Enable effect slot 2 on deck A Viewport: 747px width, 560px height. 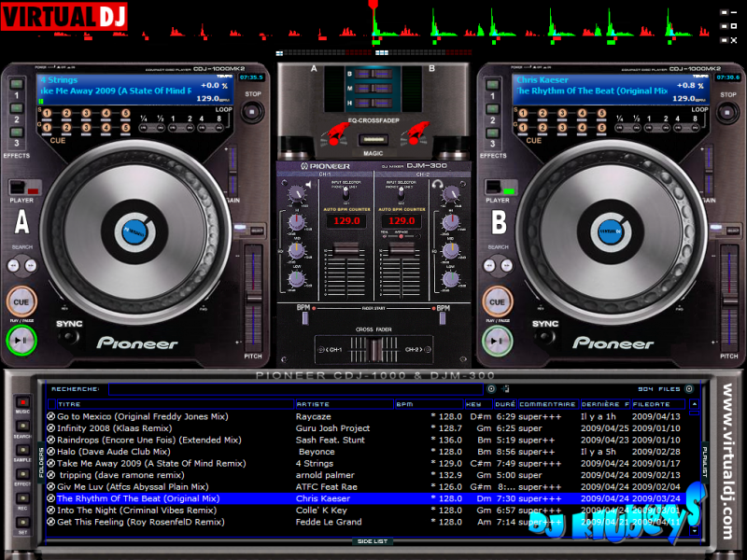(17, 108)
